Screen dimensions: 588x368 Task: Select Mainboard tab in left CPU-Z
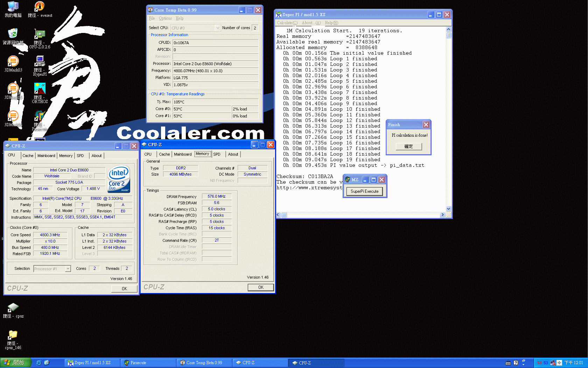pyautogui.click(x=46, y=156)
